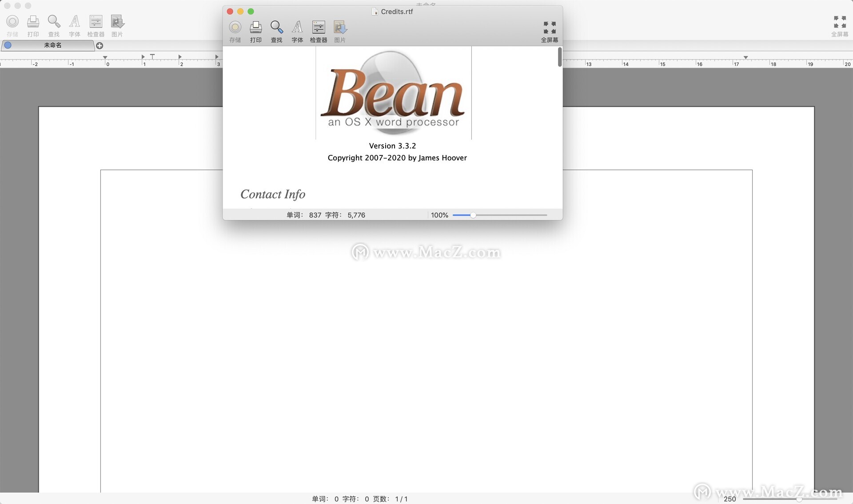
Task: Click the vertical scrollbar of Credits.rtf
Action: coord(560,57)
